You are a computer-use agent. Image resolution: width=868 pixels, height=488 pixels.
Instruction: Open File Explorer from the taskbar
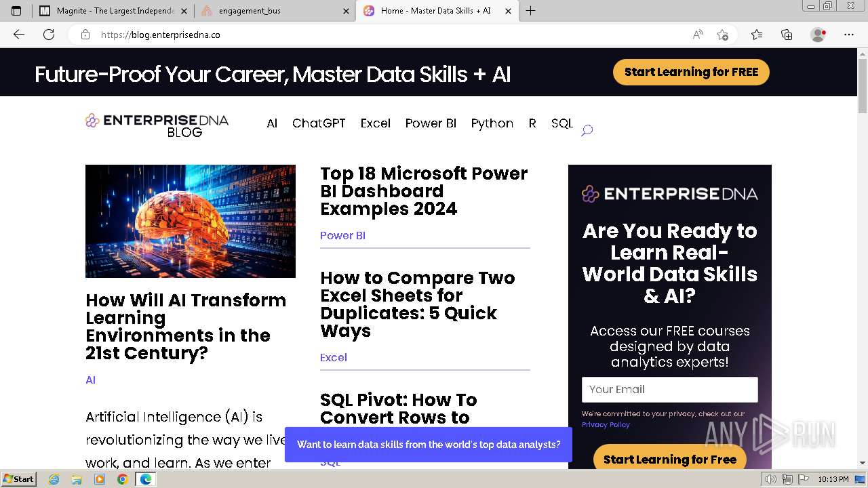point(77,479)
